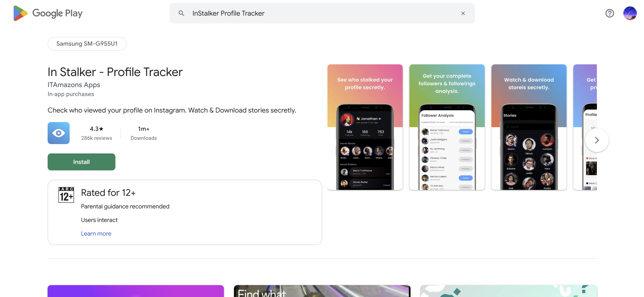
Task: Click the blue eye app icon
Action: pos(59,133)
